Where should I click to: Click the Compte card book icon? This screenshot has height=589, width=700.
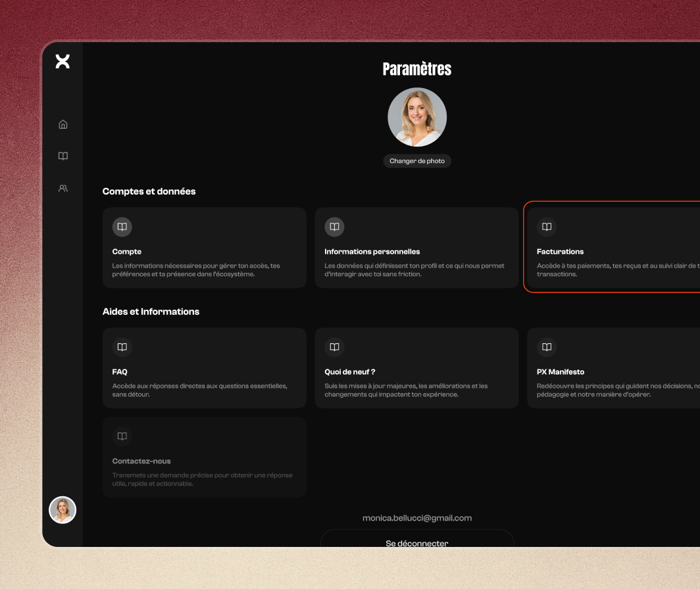point(122,227)
